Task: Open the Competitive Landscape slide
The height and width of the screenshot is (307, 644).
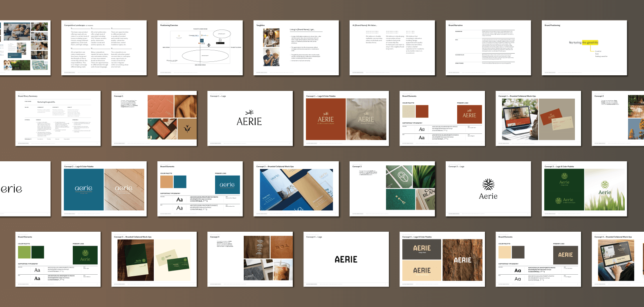Action: tap(104, 48)
